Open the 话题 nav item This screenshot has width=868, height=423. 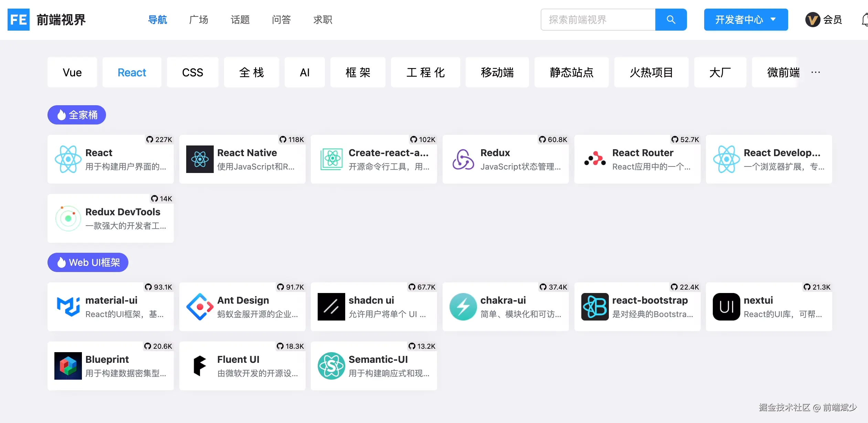tap(240, 20)
